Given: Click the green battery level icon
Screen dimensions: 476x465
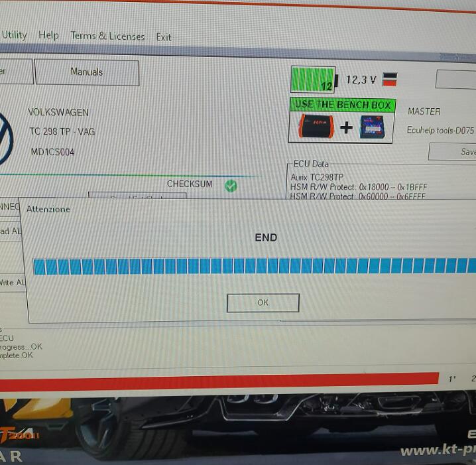Looking at the screenshot, I should pyautogui.click(x=314, y=80).
